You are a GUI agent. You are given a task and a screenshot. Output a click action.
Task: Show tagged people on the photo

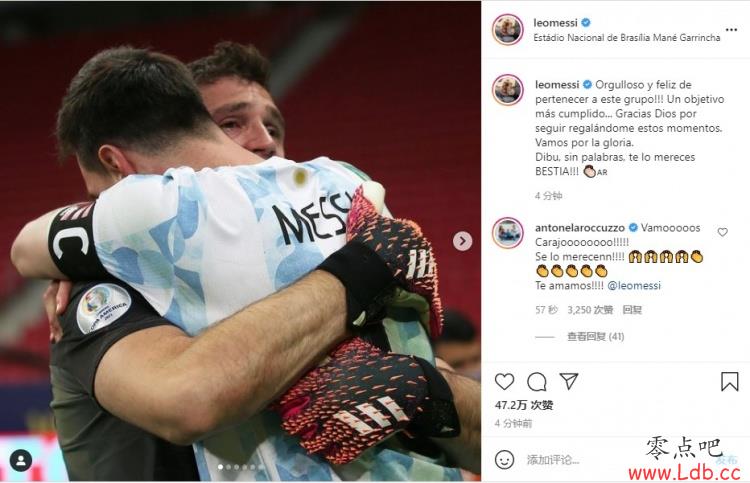(21, 461)
